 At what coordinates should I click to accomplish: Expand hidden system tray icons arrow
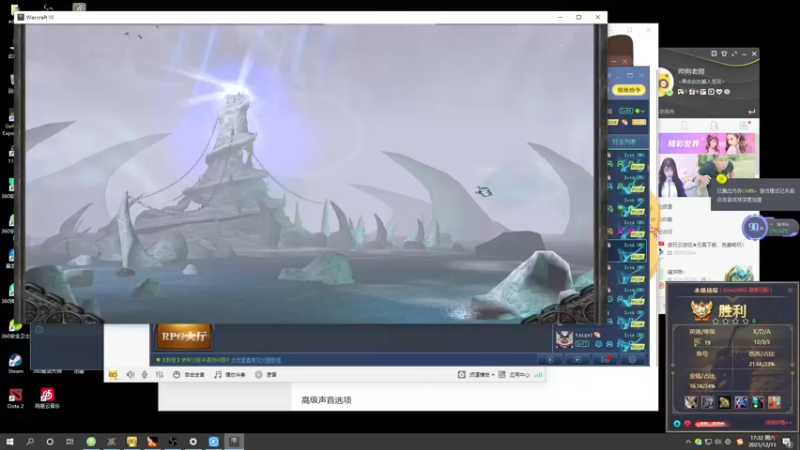[x=687, y=442]
